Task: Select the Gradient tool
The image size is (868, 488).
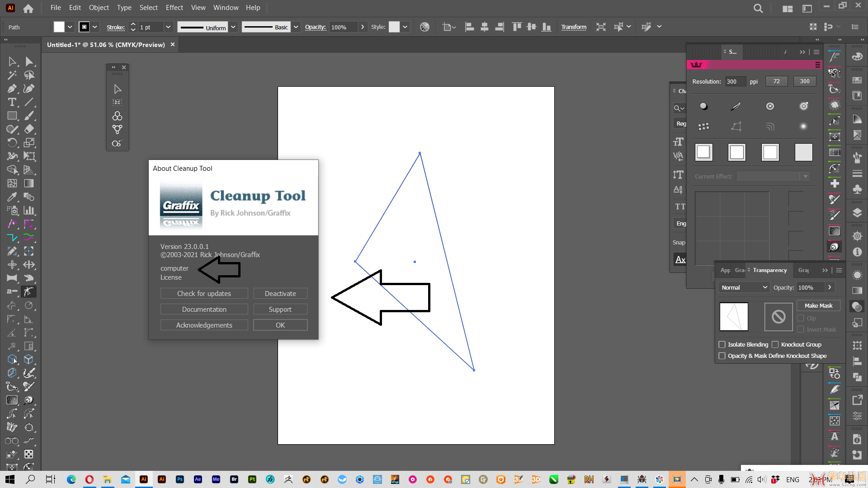Action: pos(29,183)
